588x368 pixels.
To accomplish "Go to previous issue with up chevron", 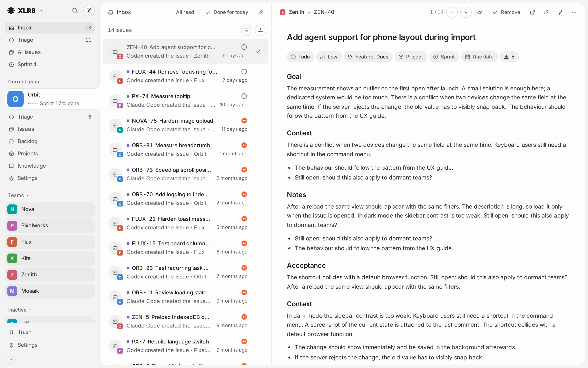I will point(452,12).
